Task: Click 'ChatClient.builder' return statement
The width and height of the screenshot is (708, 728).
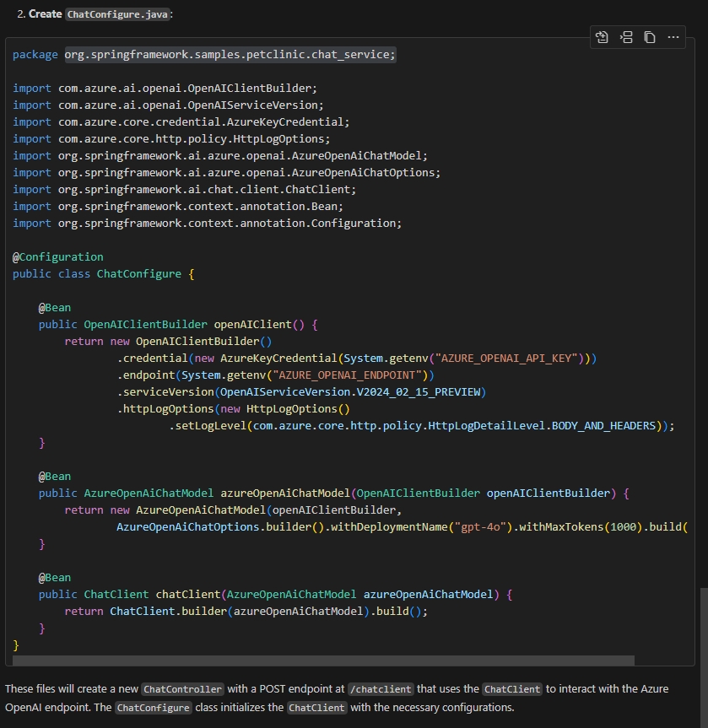Action: pos(246,612)
